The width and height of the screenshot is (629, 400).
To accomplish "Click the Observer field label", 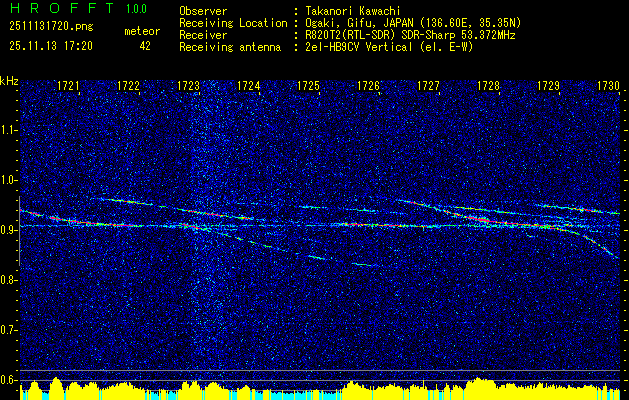I will pyautogui.click(x=203, y=11).
